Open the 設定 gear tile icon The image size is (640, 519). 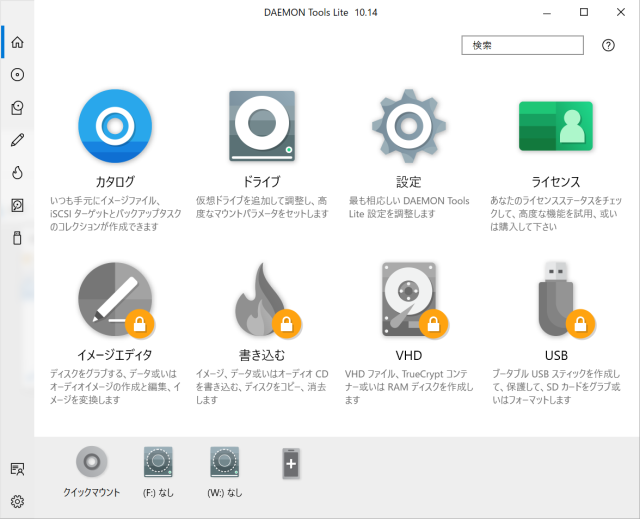[409, 126]
